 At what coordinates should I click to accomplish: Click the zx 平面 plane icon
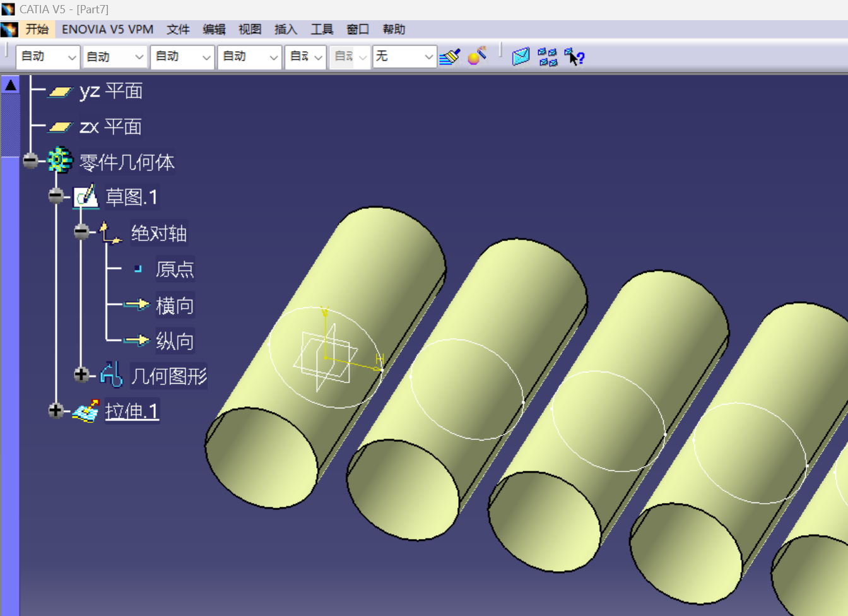click(61, 127)
